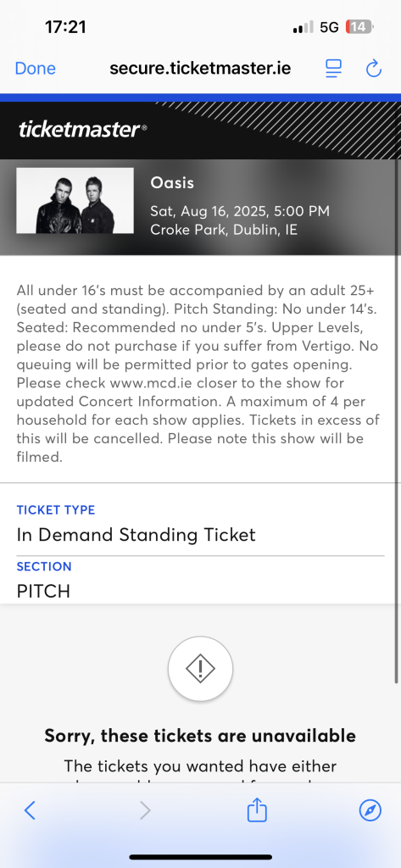Open the Oasis event photo thumbnail
The image size is (401, 868).
(x=75, y=200)
